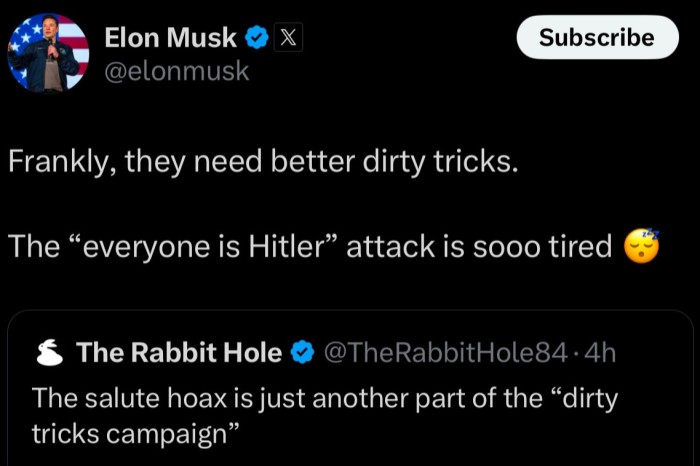Open the @elonmusk handle
Viewport: 700px width, 466px height.
(x=177, y=71)
